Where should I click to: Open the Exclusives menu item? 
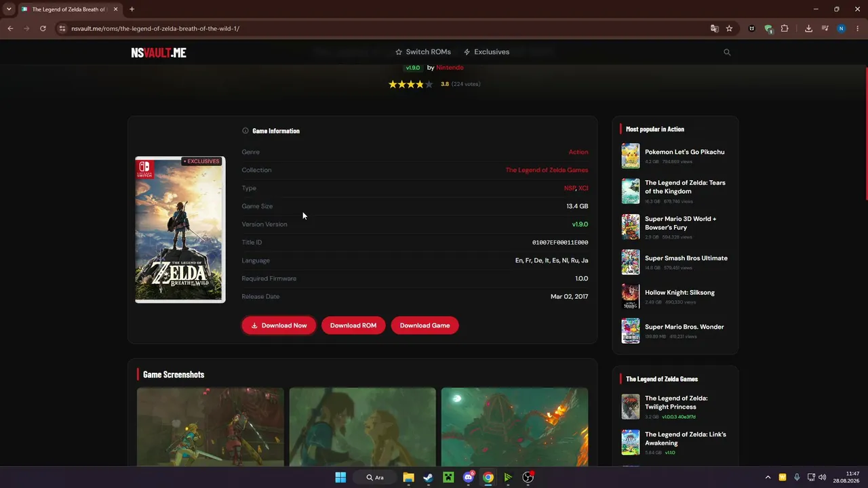[486, 52]
